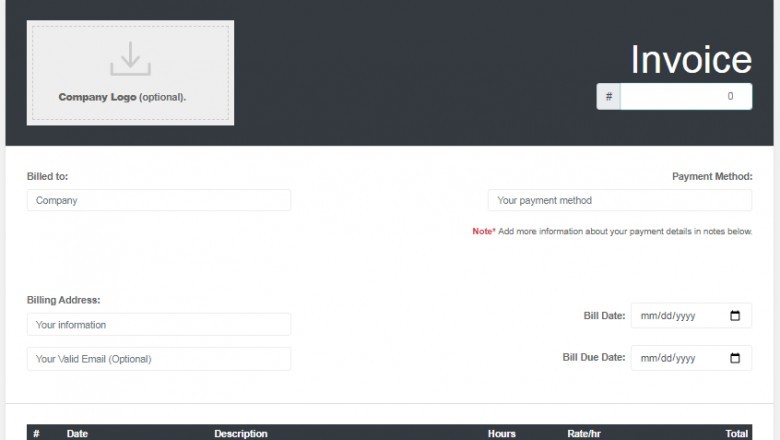Click the Rate/hr column header

tap(584, 434)
